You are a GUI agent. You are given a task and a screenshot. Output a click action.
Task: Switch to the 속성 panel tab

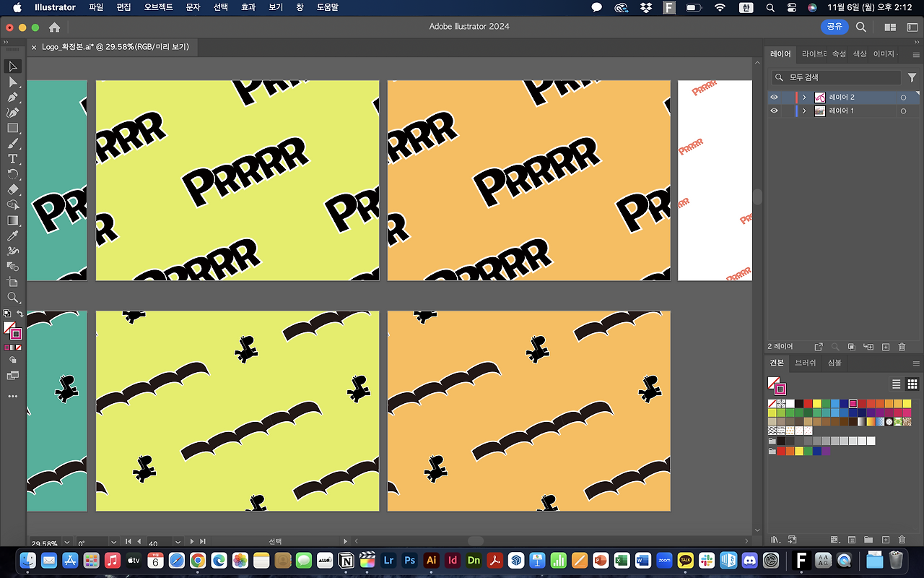pos(839,54)
